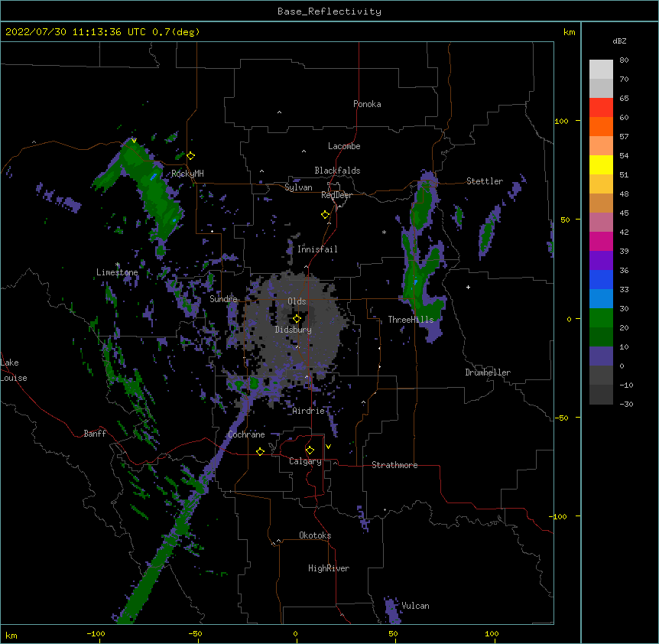The image size is (659, 644).
Task: Pick the bright green 20-30 dBZ swatch
Action: point(601,318)
